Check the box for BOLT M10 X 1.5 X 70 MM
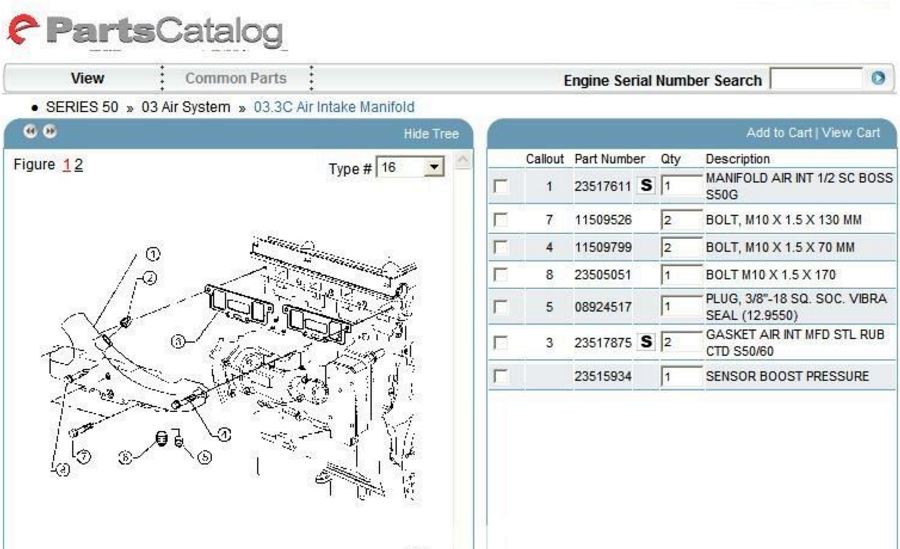The image size is (900, 549). click(x=501, y=248)
